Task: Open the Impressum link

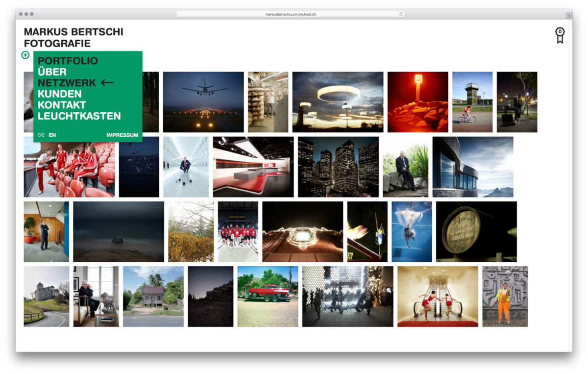Action: 122,135
